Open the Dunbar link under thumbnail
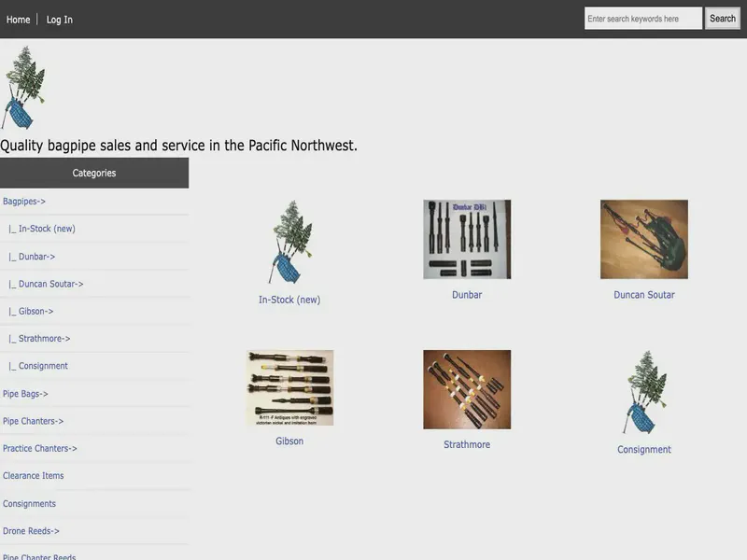This screenshot has width=747, height=560. (467, 295)
